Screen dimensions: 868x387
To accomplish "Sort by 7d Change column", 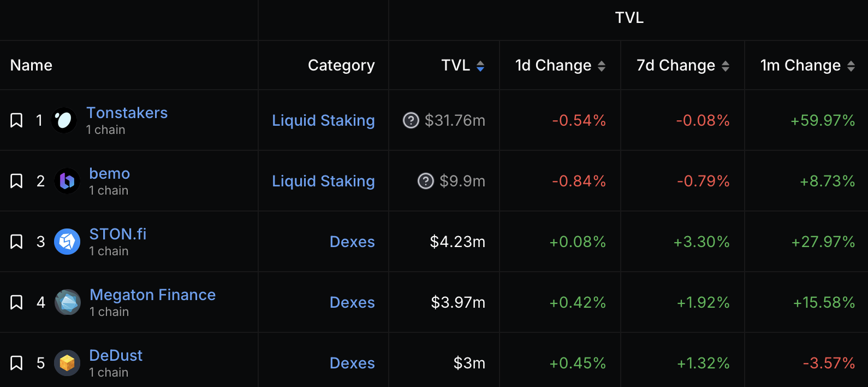I will point(726,66).
